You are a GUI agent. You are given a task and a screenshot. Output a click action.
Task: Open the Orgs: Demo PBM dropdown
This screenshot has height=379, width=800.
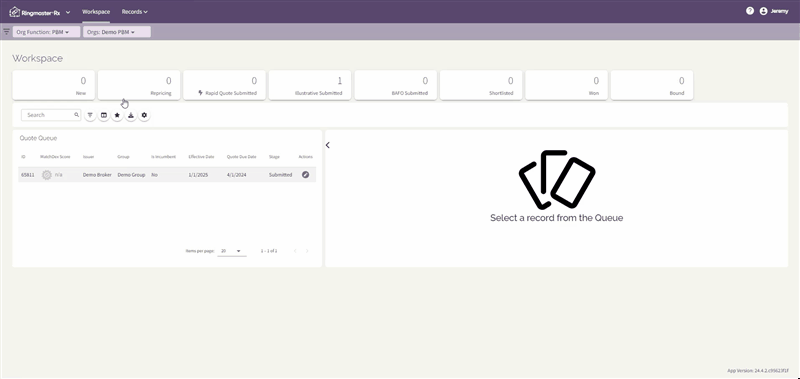117,32
